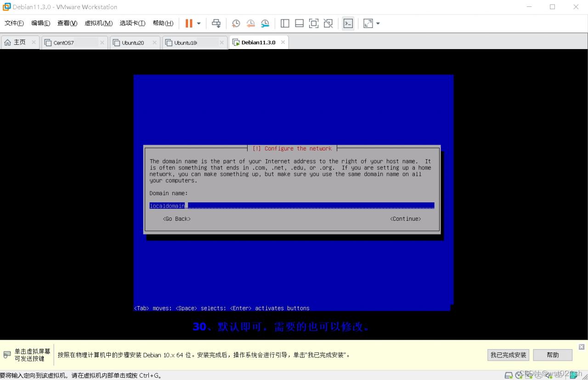Send Ctrl+Alt+Del to the virtual machine
Image resolution: width=588 pixels, height=380 pixels.
click(x=216, y=23)
